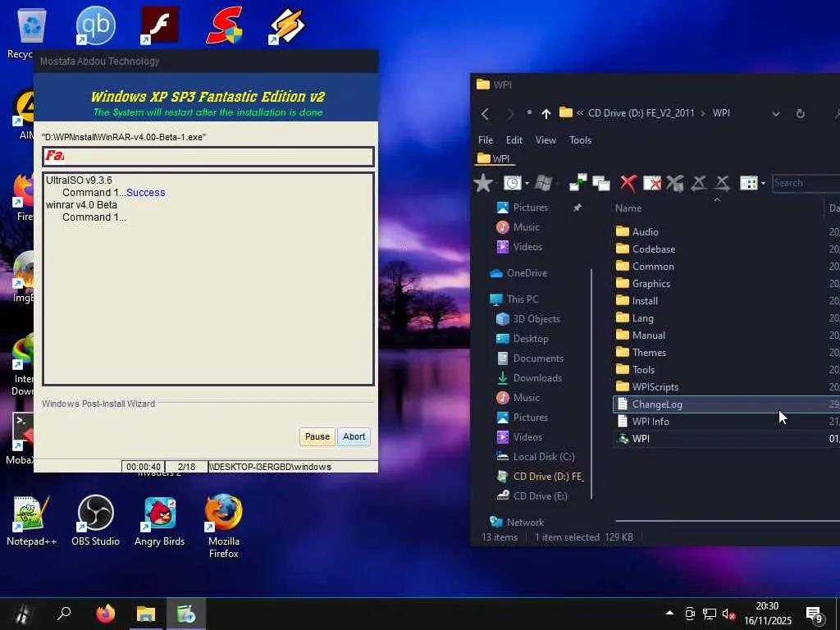Open the View menu in explorer

(546, 139)
